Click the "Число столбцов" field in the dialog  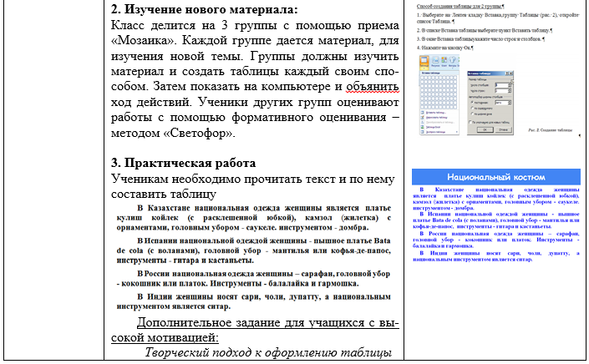click(x=501, y=85)
